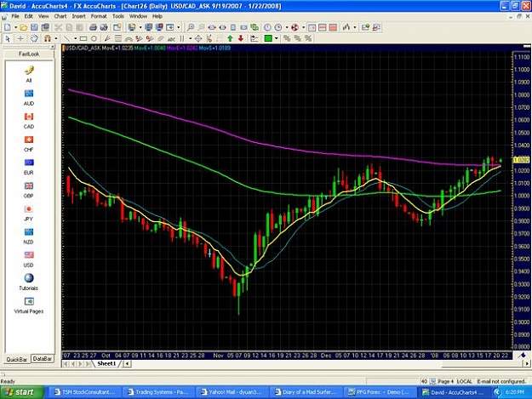Viewport: 532px width, 399px height.
Task: Pick the green color swatch in toolbar
Action: pos(268,38)
